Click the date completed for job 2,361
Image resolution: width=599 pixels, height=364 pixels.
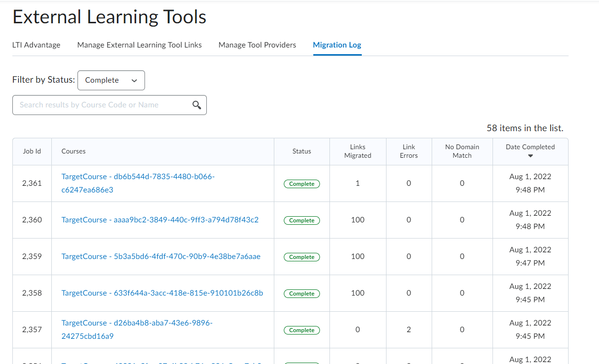530,183
